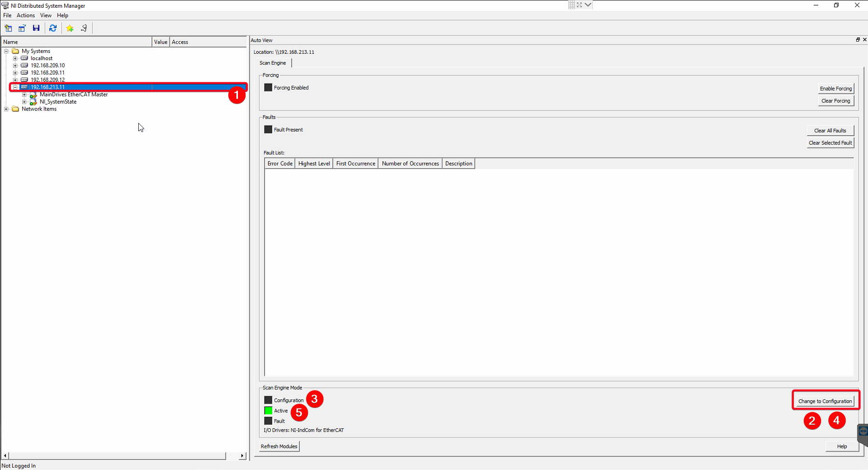Open the Actions menu
Screen dimensions: 868x470
26,15
